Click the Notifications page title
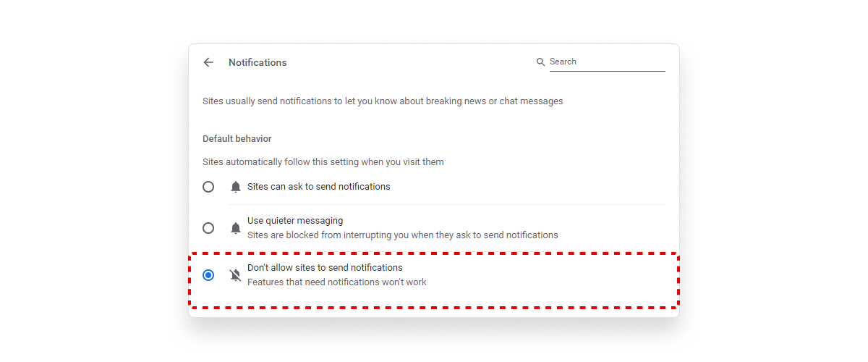This screenshot has width=868, height=362. [x=258, y=63]
